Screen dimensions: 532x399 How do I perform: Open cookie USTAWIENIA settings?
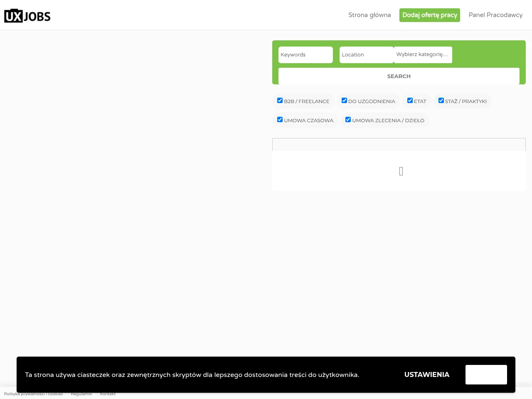pos(427,374)
